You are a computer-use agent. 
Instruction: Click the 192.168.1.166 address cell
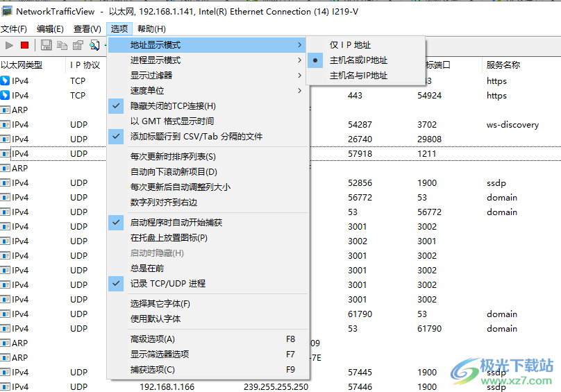[x=167, y=386]
